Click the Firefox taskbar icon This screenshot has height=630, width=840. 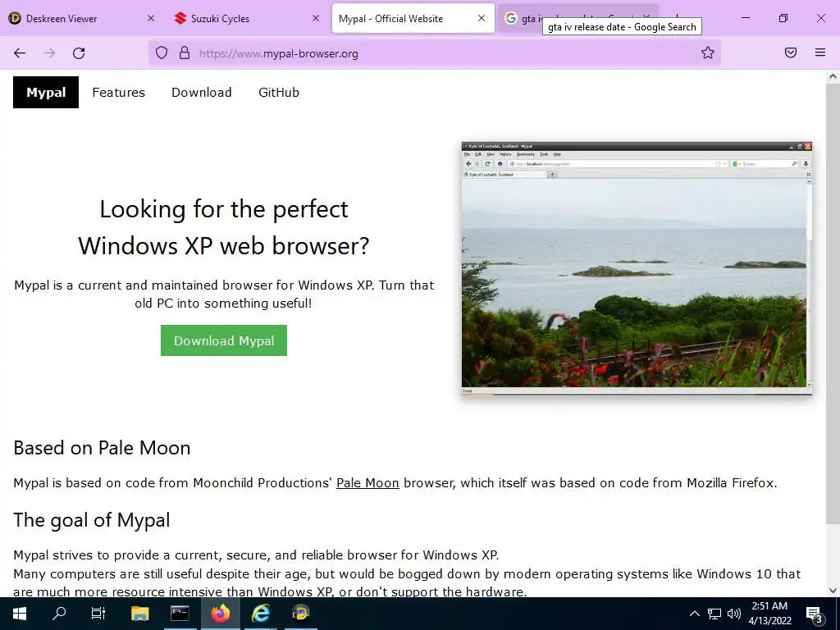(x=220, y=614)
